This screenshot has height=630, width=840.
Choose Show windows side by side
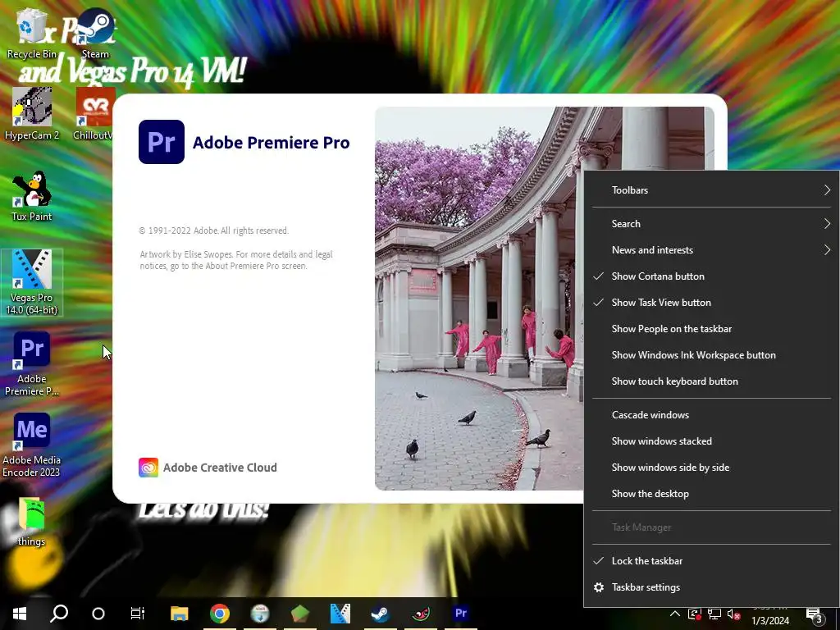[711, 468]
